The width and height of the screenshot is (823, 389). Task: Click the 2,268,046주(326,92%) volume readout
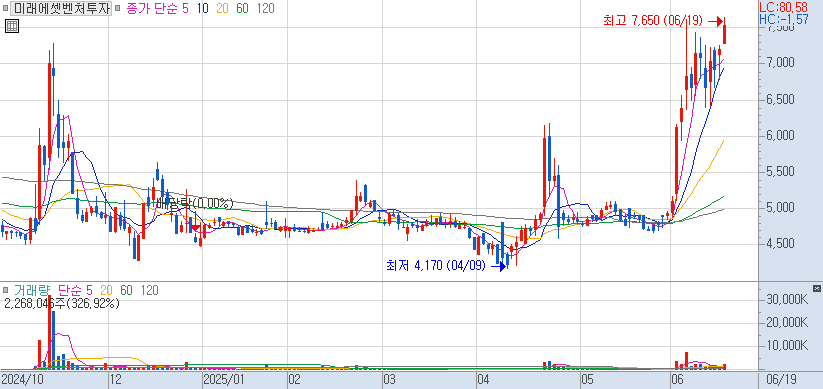62,303
